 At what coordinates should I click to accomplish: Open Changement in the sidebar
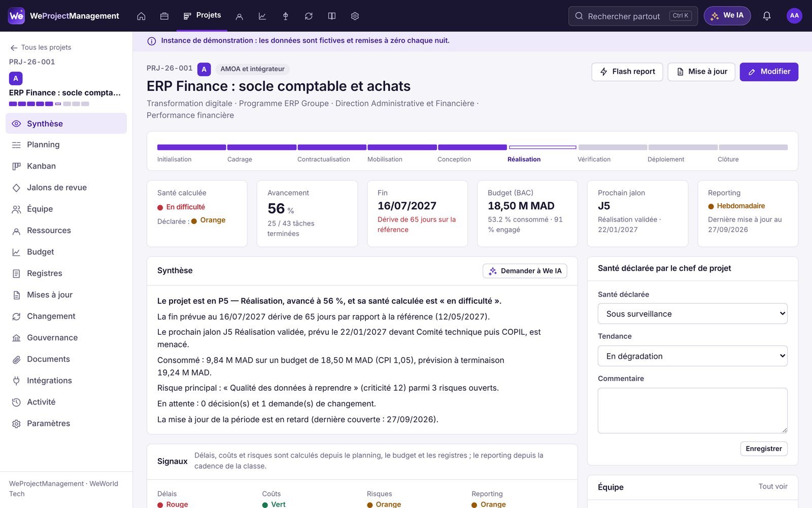tap(66, 316)
